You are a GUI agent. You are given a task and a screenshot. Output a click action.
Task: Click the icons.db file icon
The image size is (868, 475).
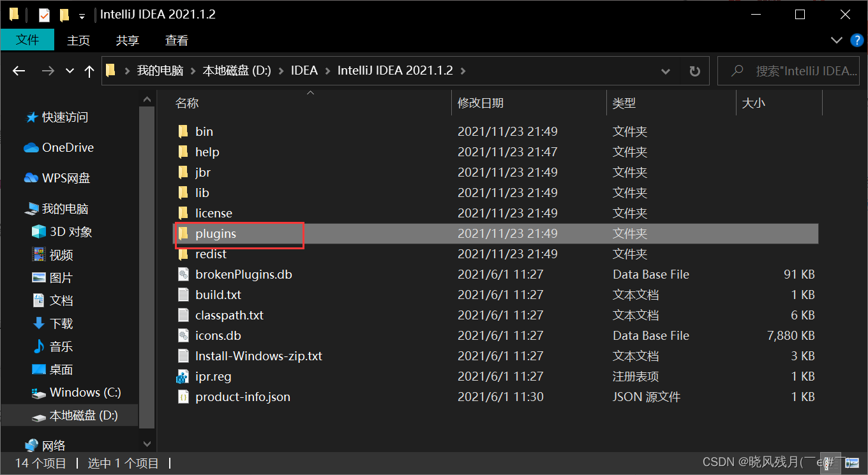183,335
